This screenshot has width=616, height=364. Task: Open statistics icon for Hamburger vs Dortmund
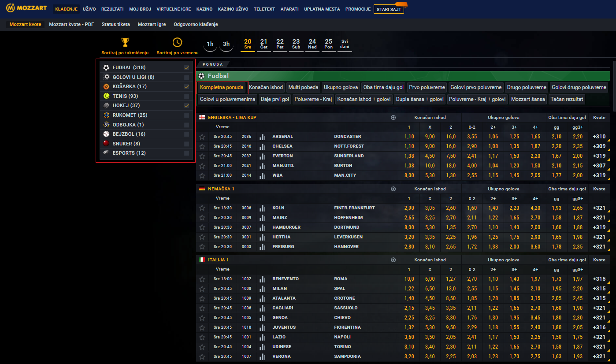263,227
